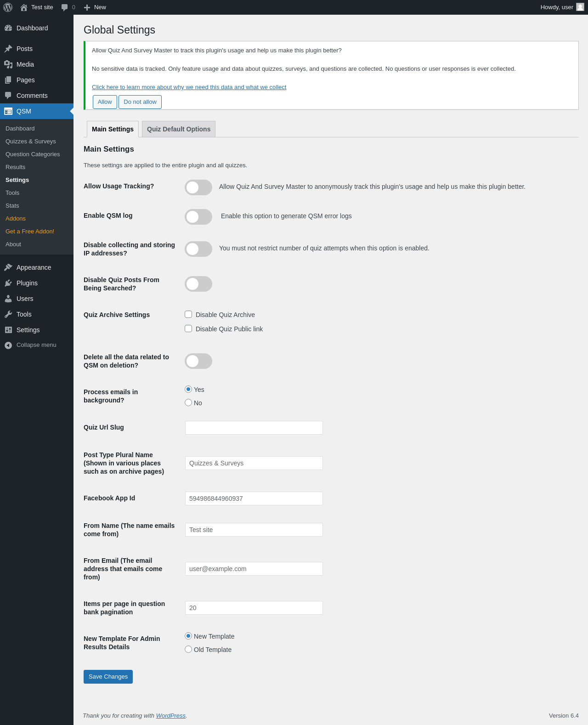Toggle Disable collecting and storing IP addresses

click(198, 249)
